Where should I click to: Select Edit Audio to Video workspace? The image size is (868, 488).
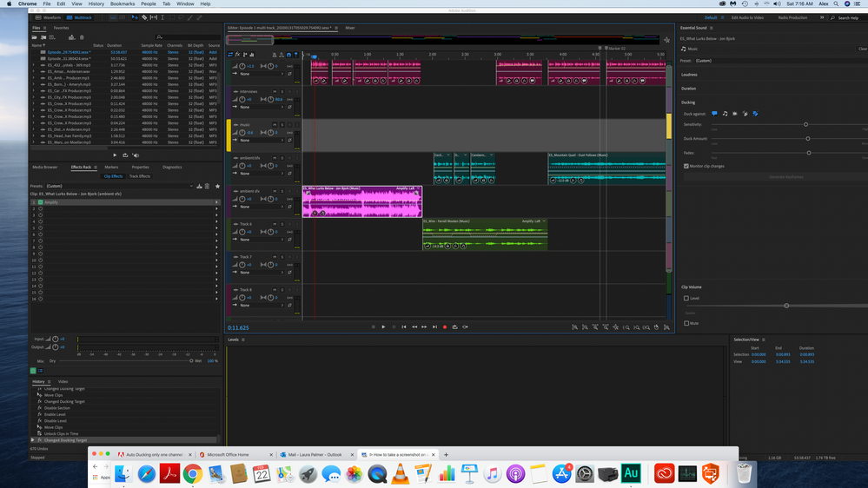click(747, 17)
